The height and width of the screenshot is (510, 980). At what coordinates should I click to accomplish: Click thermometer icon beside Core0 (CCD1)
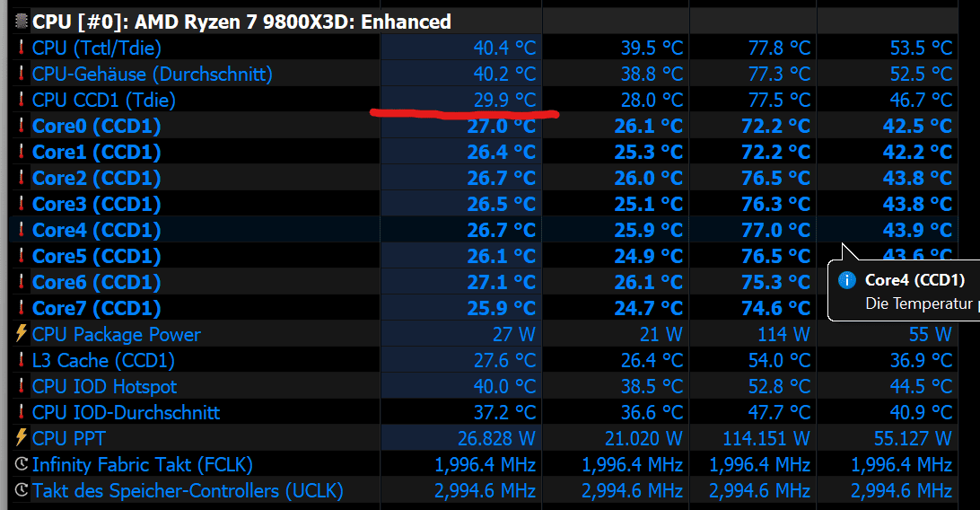point(22,126)
